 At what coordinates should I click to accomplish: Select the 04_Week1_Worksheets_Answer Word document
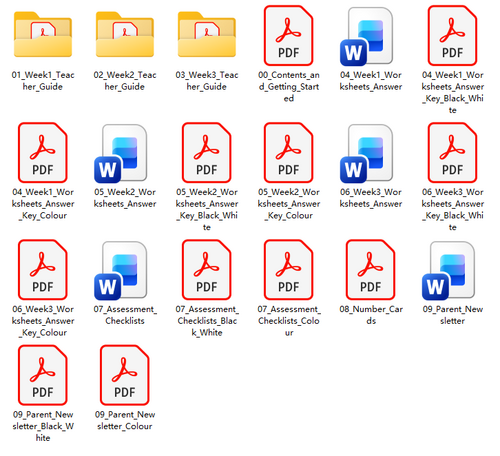tap(367, 37)
